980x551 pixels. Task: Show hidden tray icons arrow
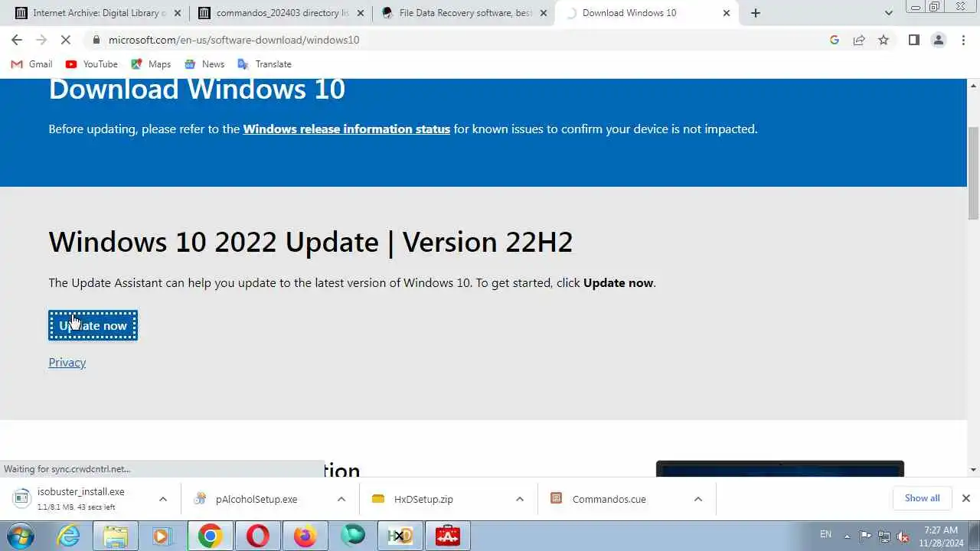tap(847, 536)
